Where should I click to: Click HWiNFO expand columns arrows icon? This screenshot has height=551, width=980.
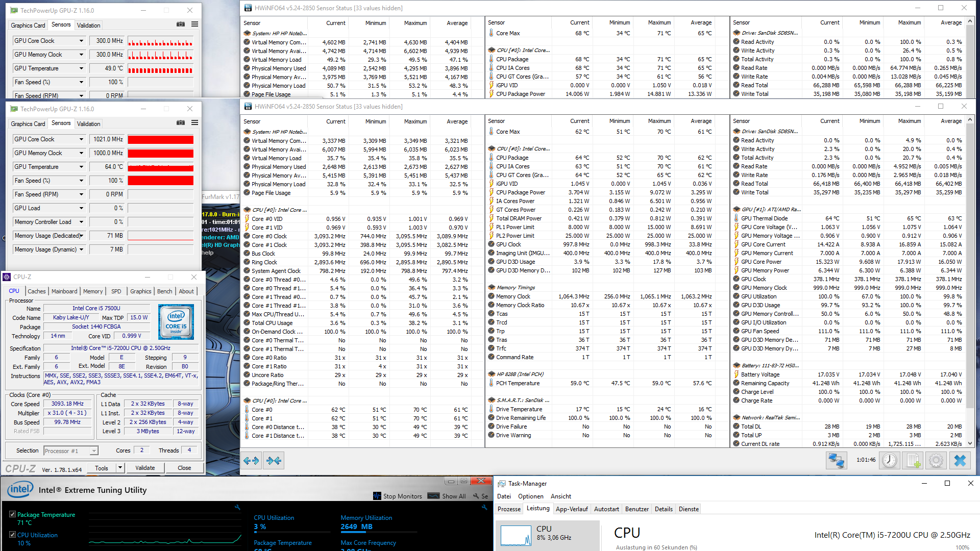tap(251, 461)
